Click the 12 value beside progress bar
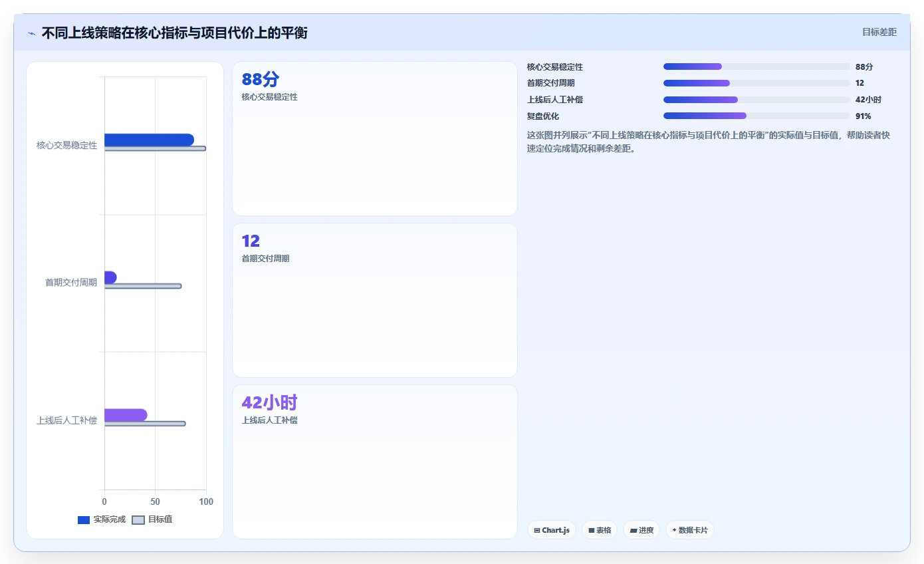Screen dimensions: 924x564 pos(860,83)
